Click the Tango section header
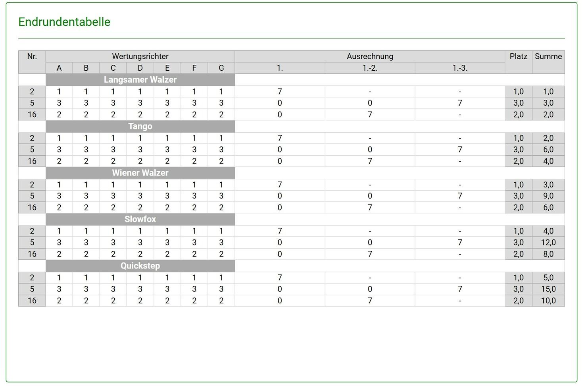588x386 pixels. click(140, 126)
